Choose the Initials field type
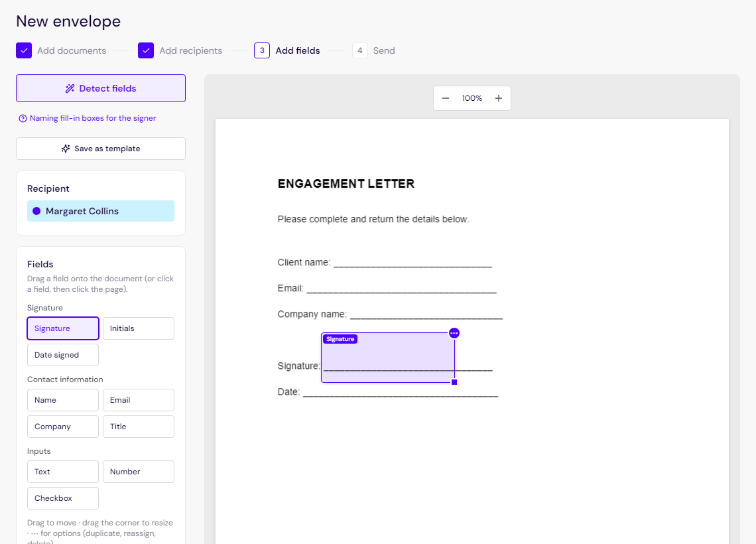This screenshot has height=544, width=756. point(139,328)
